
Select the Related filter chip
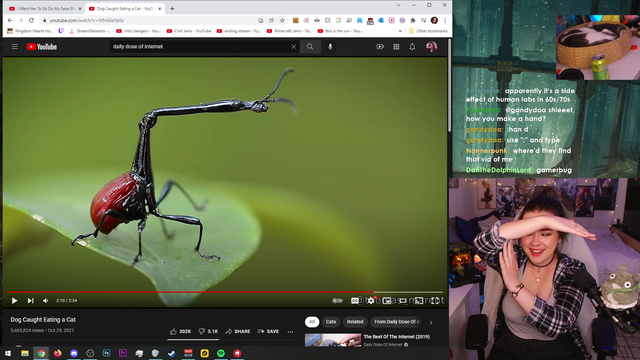355,322
